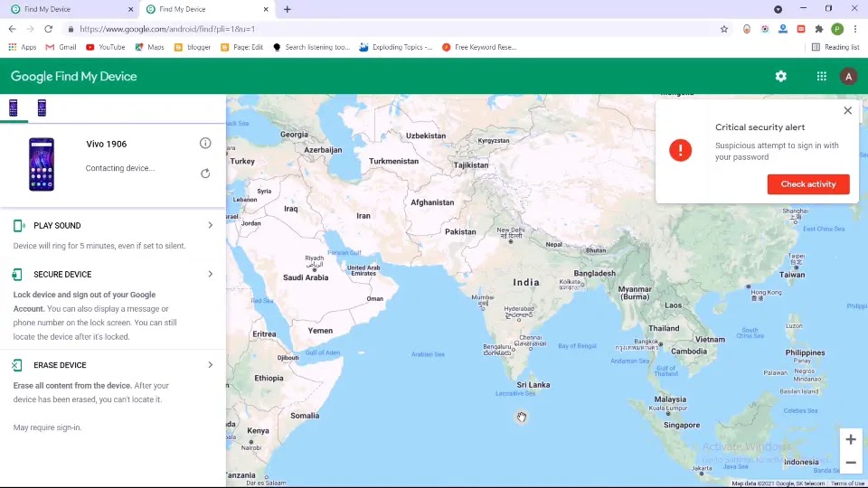Screen dimensions: 868x488
Task: Click the India label on map
Action: click(526, 282)
